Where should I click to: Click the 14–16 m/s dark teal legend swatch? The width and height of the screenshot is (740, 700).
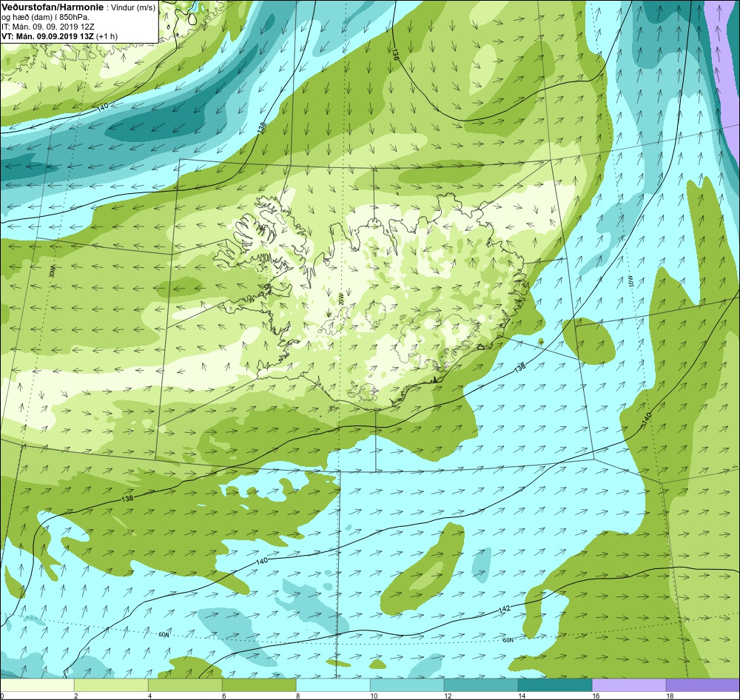point(555,684)
